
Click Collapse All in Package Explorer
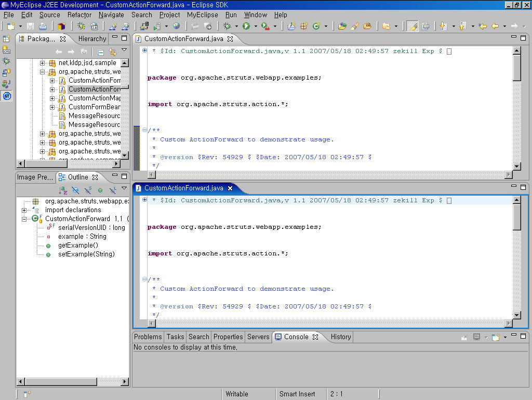pyautogui.click(x=100, y=52)
